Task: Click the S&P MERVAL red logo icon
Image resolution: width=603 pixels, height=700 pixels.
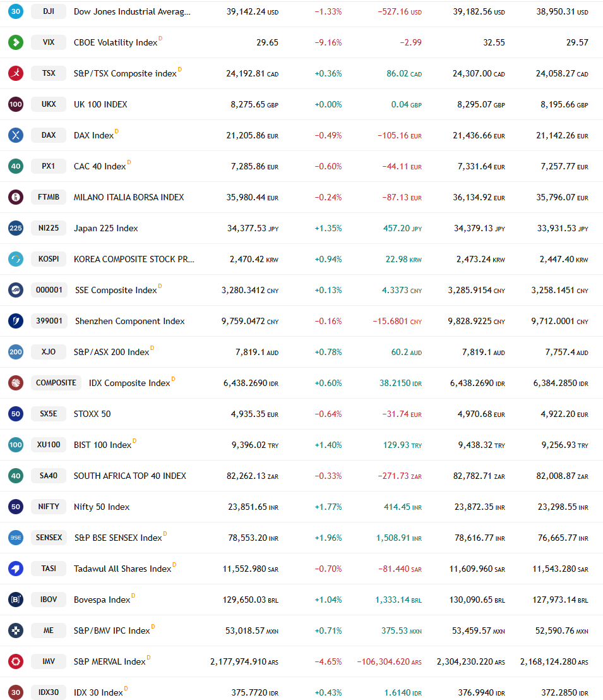Action: tap(16, 661)
